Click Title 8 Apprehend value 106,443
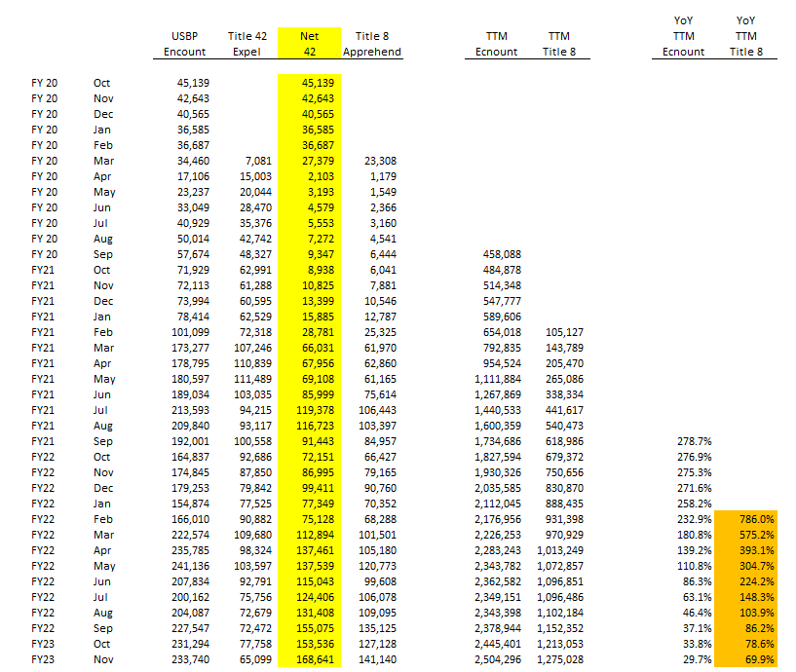 pyautogui.click(x=378, y=410)
